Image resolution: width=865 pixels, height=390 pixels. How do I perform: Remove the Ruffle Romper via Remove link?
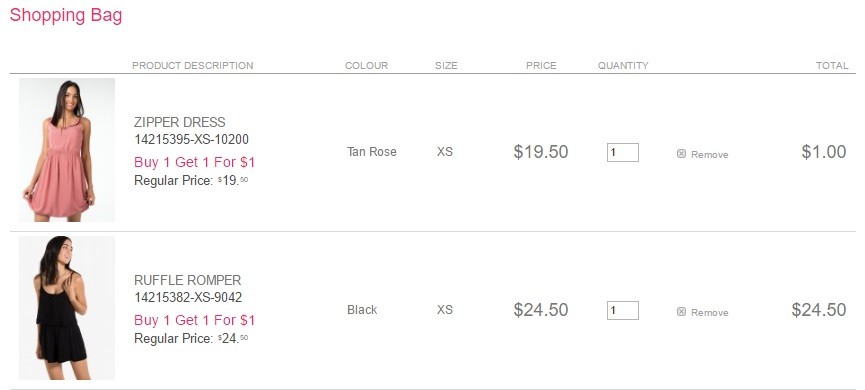tap(709, 312)
